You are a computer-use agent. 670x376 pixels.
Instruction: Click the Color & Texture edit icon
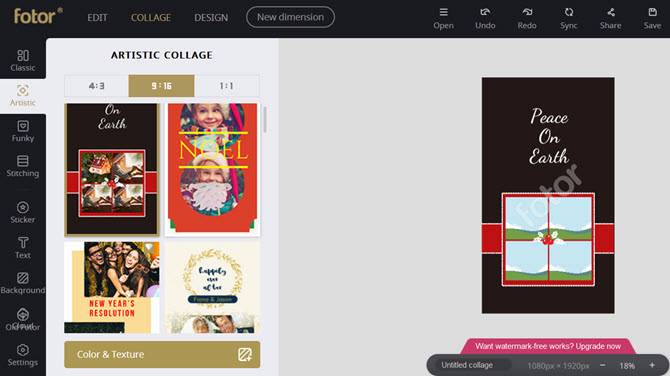[x=245, y=354]
